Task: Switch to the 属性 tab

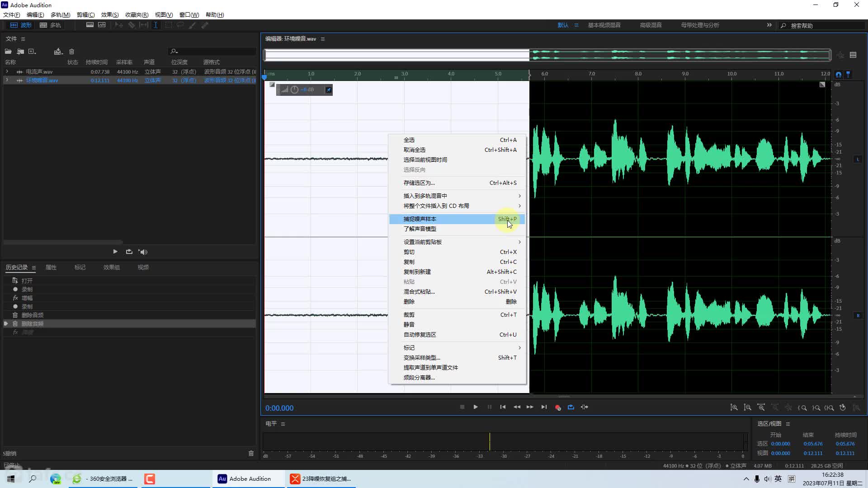Action: 51,267
